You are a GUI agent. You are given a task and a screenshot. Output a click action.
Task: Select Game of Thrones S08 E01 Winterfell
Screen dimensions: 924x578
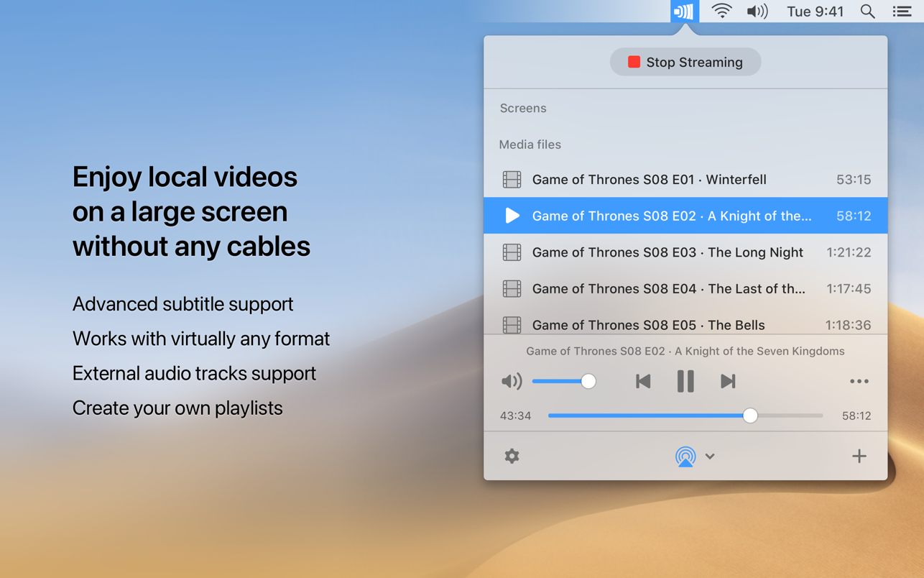[685, 179]
